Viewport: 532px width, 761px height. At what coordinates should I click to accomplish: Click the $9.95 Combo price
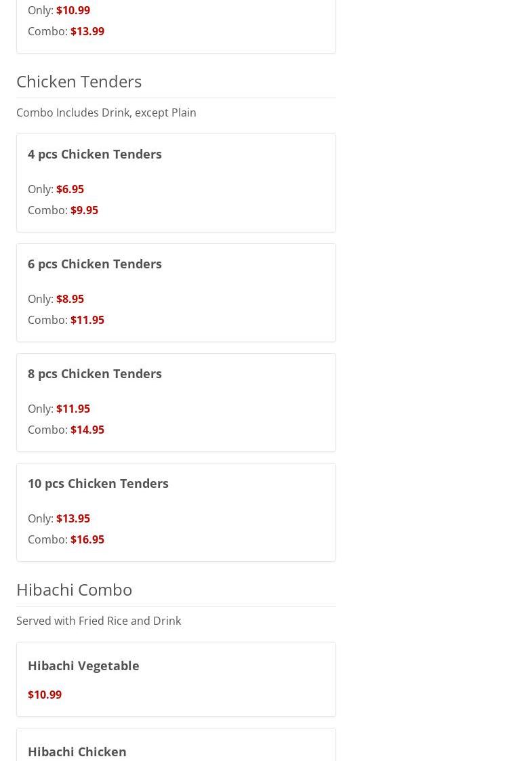(x=85, y=209)
